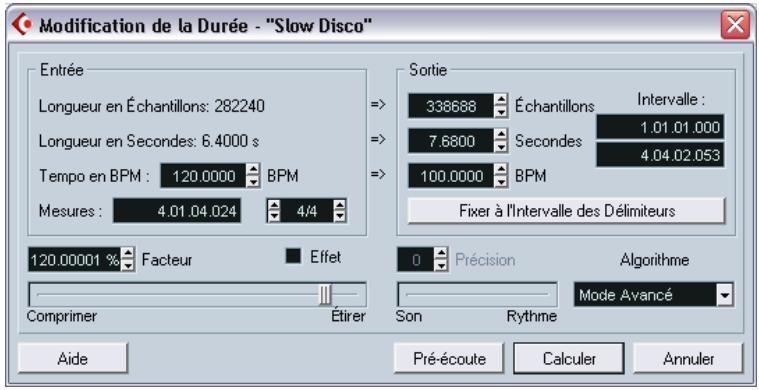The image size is (759, 390).
Task: Decrease output Échantillons value with down arrow
Action: coord(501,112)
